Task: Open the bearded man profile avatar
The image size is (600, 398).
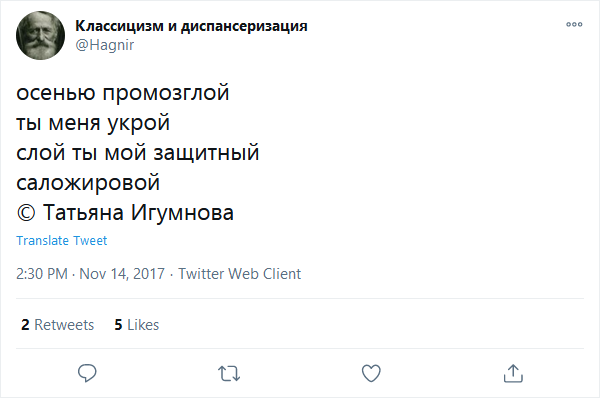Action: [41, 36]
